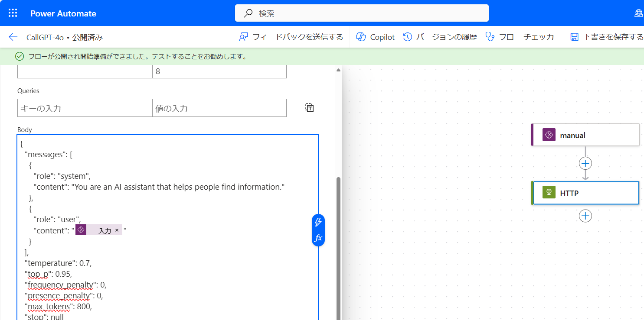Click the キーの入力 field under Queries
Image resolution: width=644 pixels, height=320 pixels.
pyautogui.click(x=84, y=107)
